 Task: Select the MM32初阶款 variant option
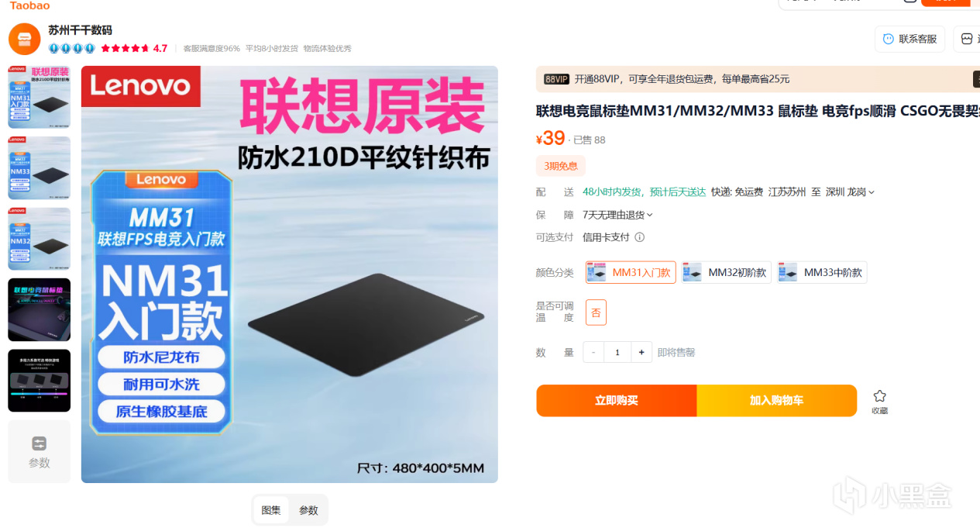(727, 272)
